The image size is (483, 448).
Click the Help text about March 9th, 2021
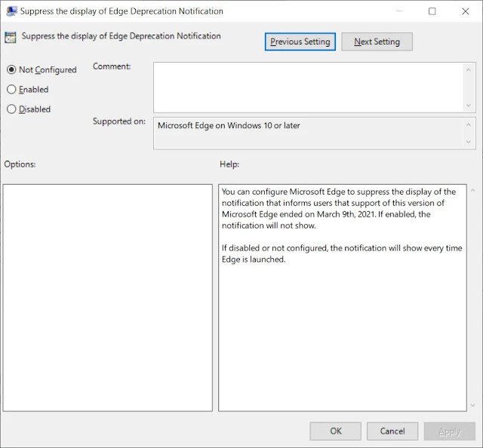339,209
